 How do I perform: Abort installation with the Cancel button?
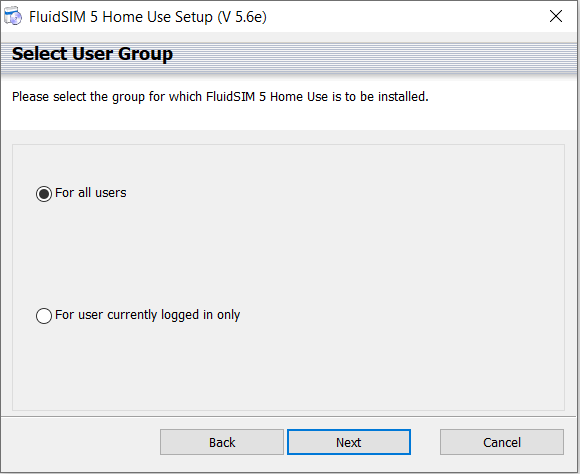(502, 442)
